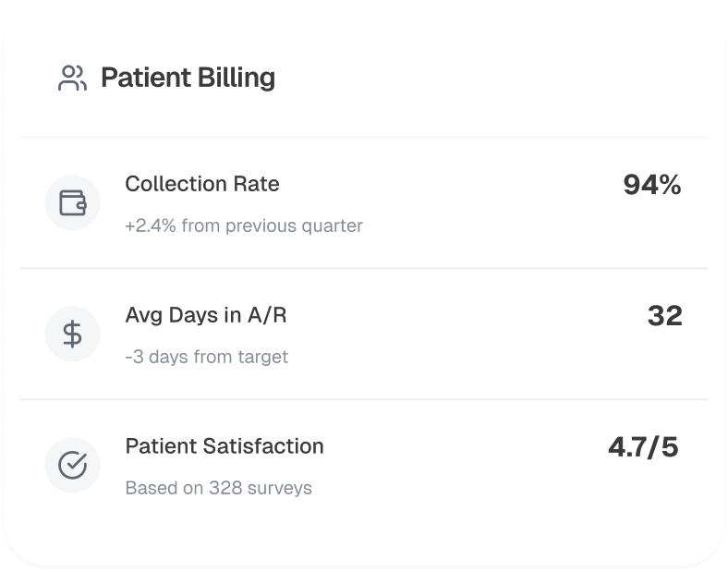Image resolution: width=728 pixels, height=572 pixels.
Task: Click the 32 days value
Action: 665,316
